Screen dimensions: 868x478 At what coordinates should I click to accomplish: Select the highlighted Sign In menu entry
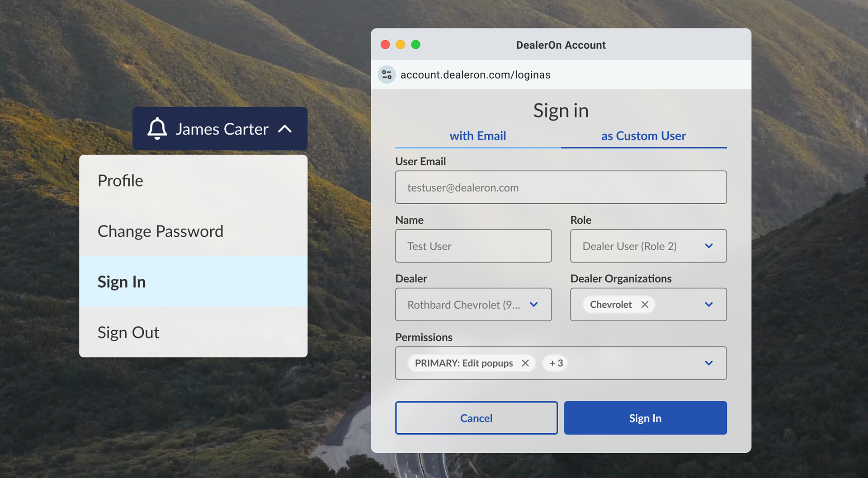tap(193, 282)
